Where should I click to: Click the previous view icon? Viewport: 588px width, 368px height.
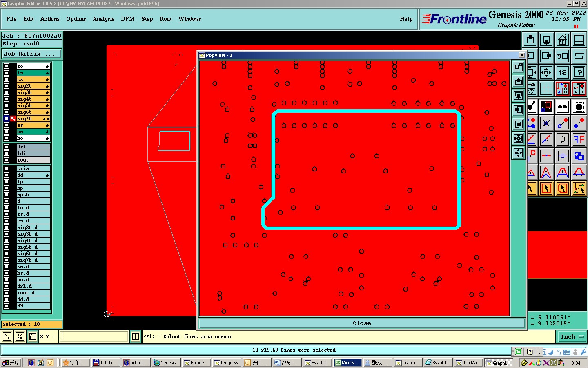[x=563, y=56]
